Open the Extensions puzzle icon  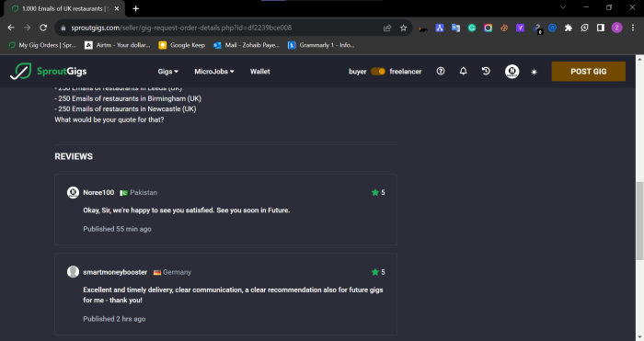coord(569,28)
